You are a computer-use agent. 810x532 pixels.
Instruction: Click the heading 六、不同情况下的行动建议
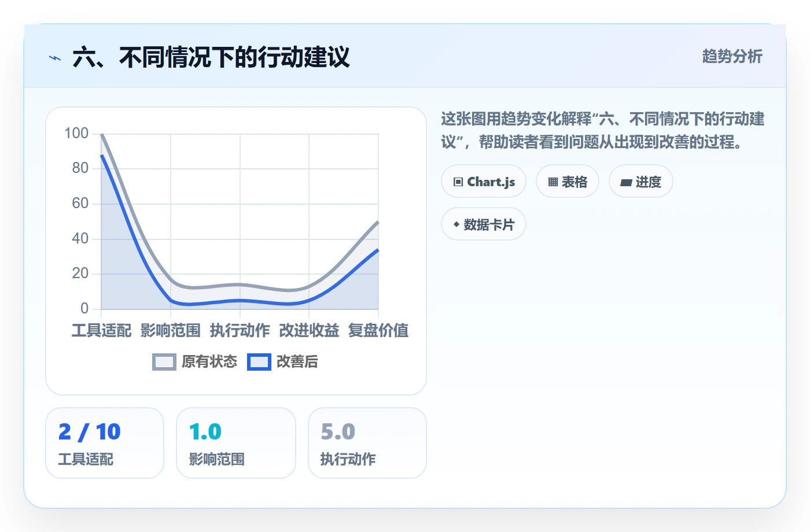pos(211,58)
